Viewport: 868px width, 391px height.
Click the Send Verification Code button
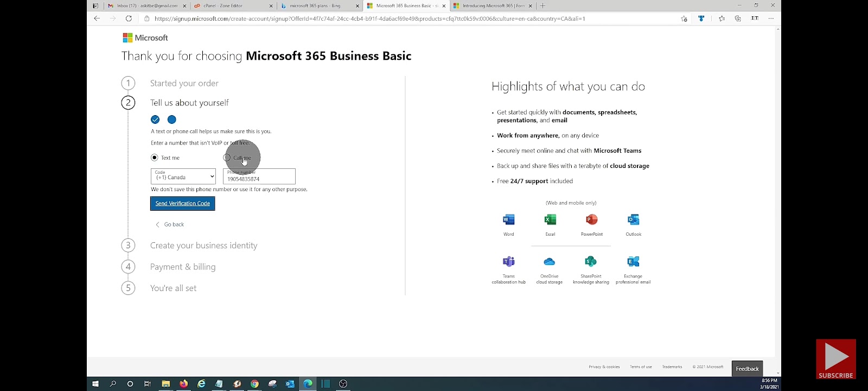[183, 203]
